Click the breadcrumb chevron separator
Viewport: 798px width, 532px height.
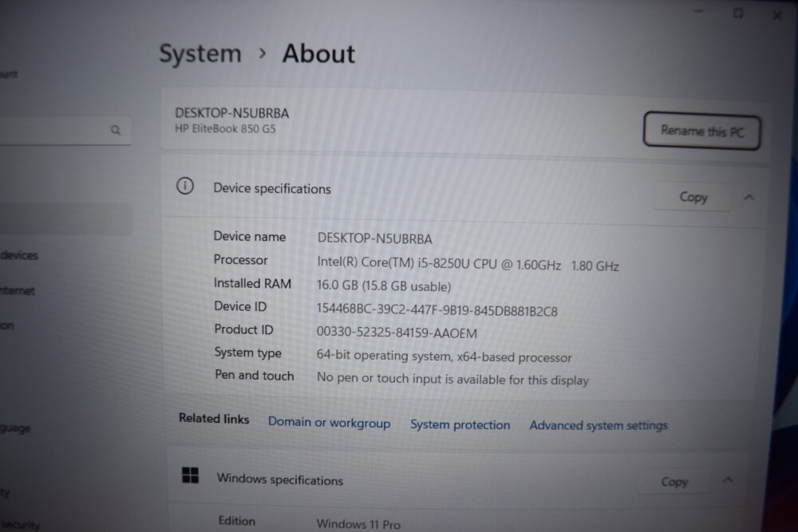point(262,53)
